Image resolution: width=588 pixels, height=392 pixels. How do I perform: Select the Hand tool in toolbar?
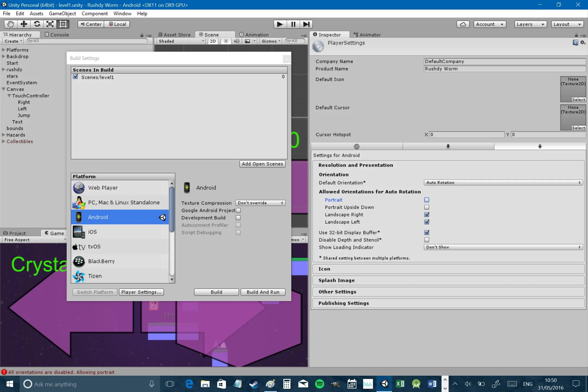pyautogui.click(x=11, y=24)
